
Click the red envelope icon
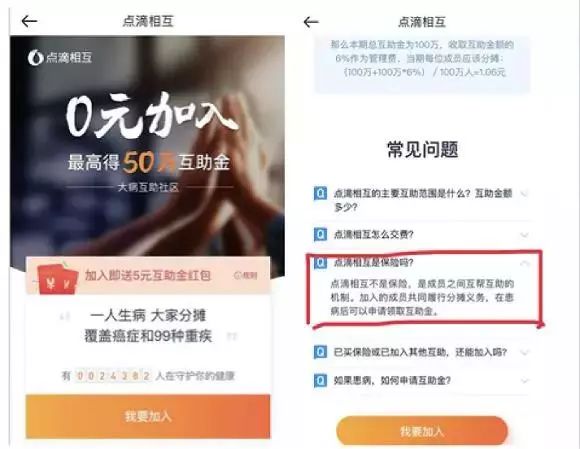point(57,280)
